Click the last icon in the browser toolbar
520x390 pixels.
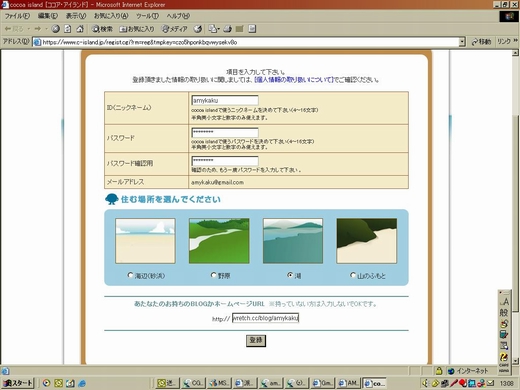pyautogui.click(x=252, y=29)
